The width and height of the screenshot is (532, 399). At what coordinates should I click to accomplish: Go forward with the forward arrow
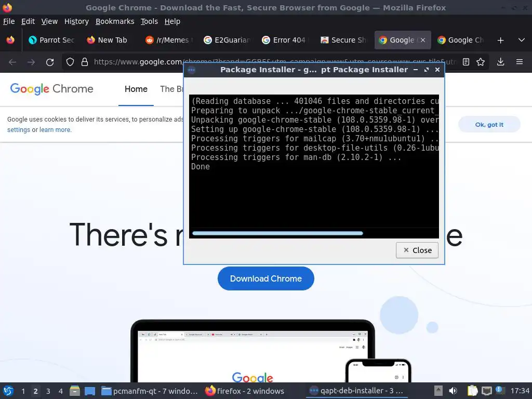click(31, 62)
